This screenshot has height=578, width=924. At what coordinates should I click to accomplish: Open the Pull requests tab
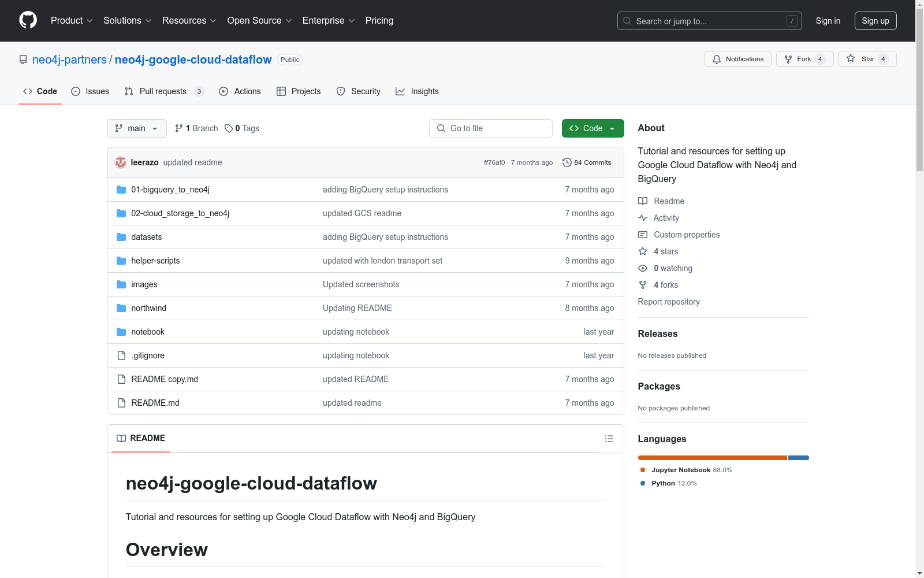click(x=165, y=91)
